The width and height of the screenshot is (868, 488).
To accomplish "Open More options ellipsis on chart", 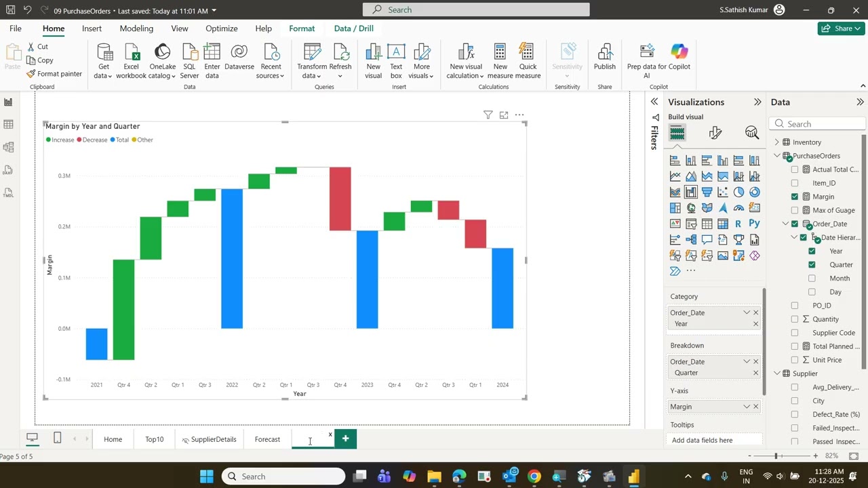I will pos(519,115).
